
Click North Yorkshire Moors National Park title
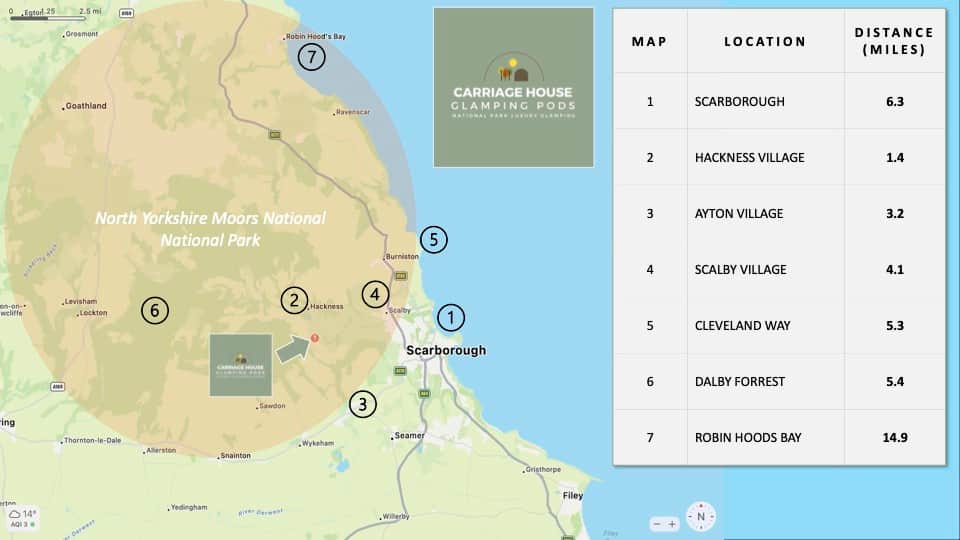click(x=211, y=229)
